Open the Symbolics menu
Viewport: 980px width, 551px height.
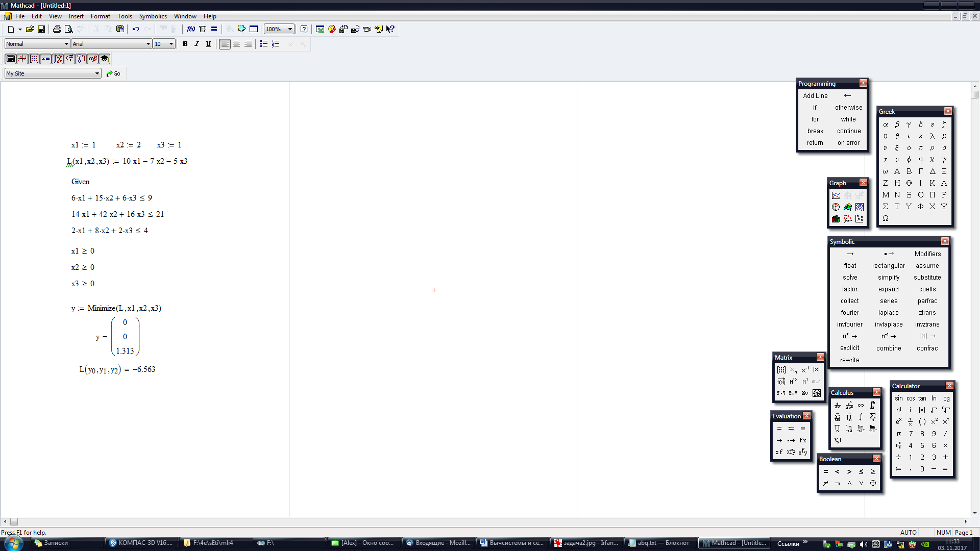(153, 16)
